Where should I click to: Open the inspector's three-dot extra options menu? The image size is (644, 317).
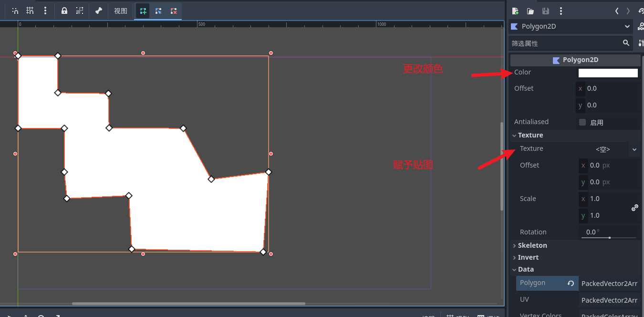561,11
